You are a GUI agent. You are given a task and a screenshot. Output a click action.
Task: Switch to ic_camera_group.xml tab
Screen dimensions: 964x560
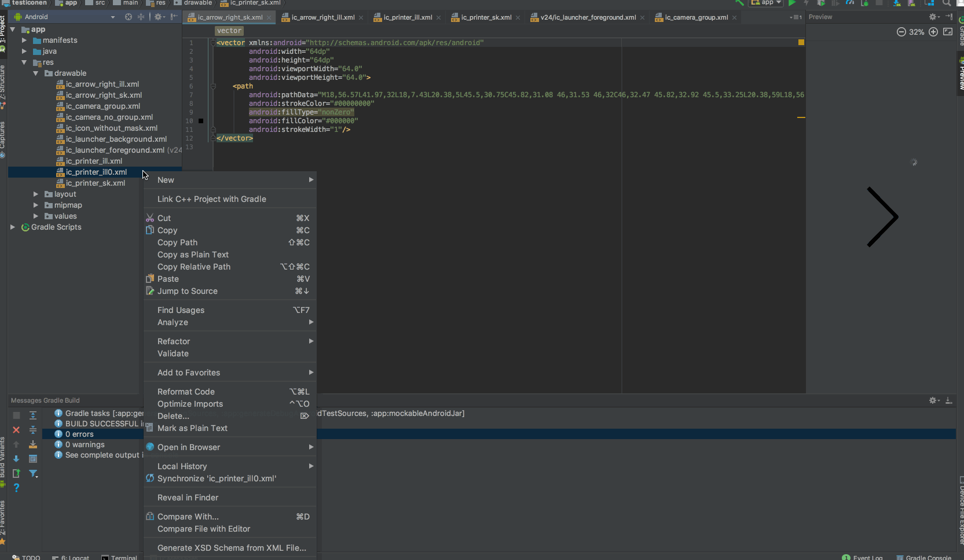point(695,17)
